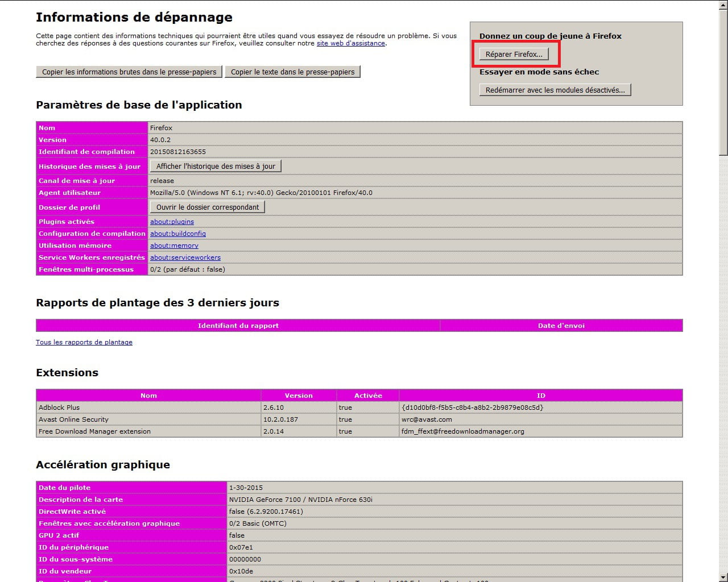Copy raw information to clipboard button

[129, 72]
